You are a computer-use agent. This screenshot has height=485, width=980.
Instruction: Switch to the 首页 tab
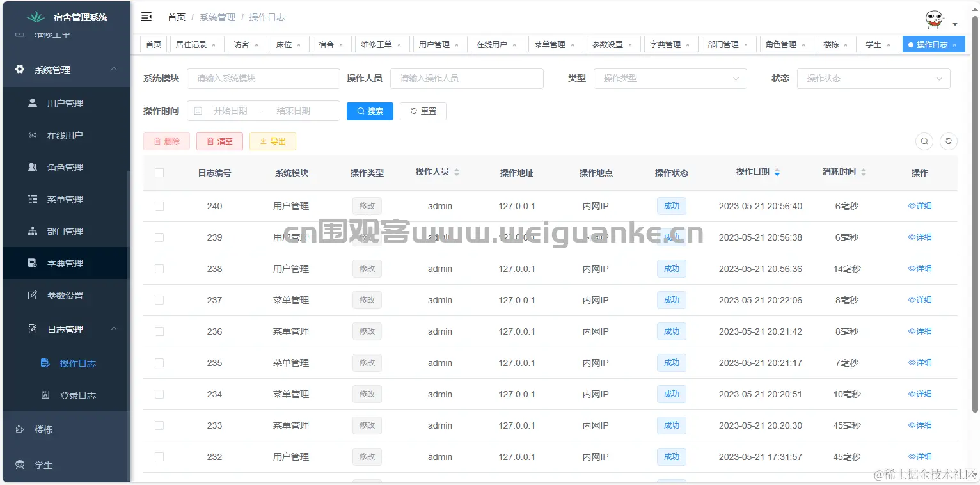tap(154, 45)
